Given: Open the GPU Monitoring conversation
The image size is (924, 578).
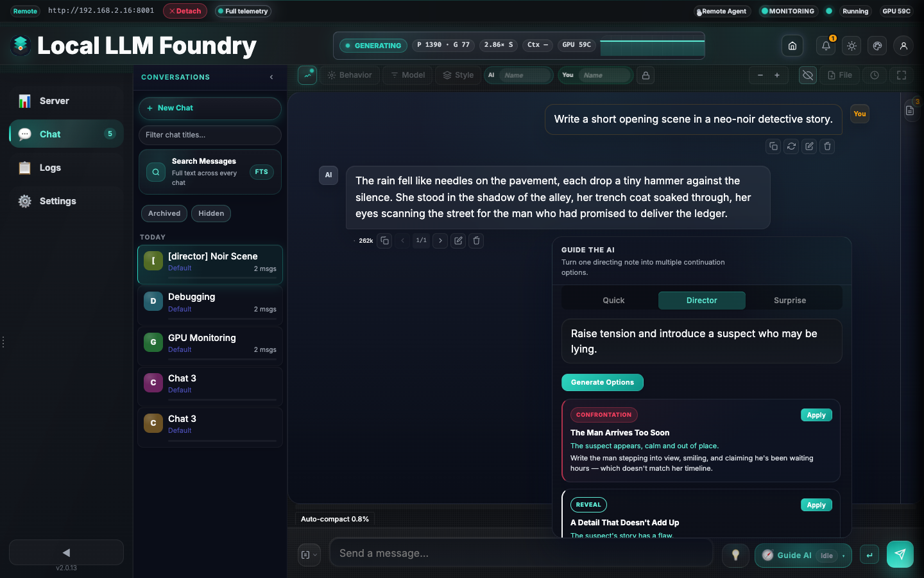Looking at the screenshot, I should [x=210, y=345].
